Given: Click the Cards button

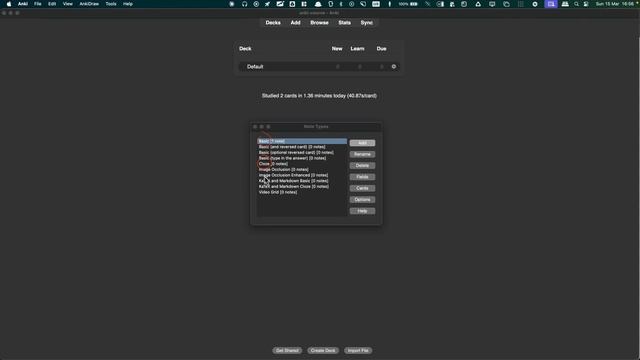Looking at the screenshot, I should coord(362,188).
